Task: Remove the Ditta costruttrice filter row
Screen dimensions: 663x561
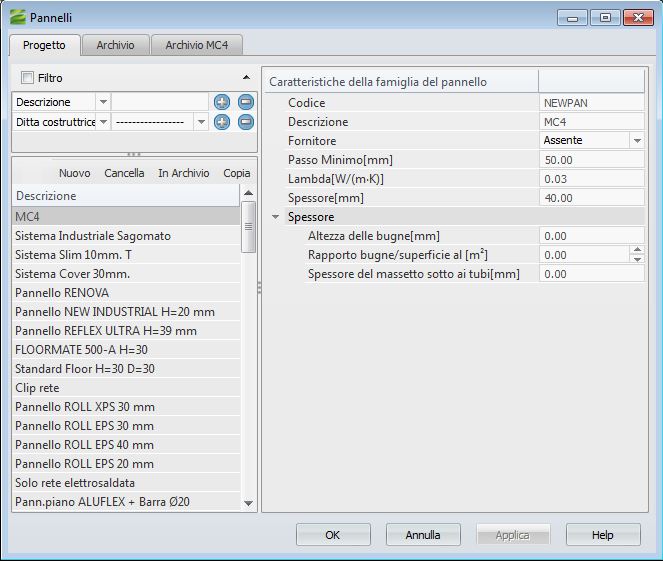Action: tap(246, 122)
